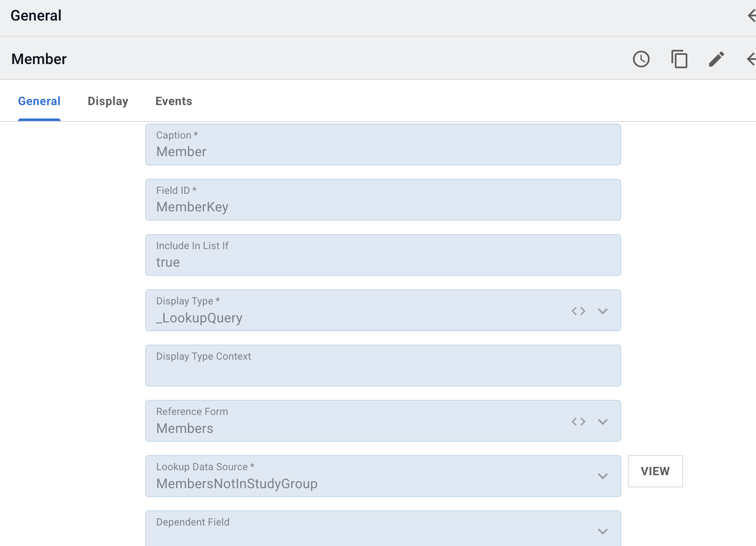
Task: Click the back arrow in Member header
Action: [x=751, y=59]
